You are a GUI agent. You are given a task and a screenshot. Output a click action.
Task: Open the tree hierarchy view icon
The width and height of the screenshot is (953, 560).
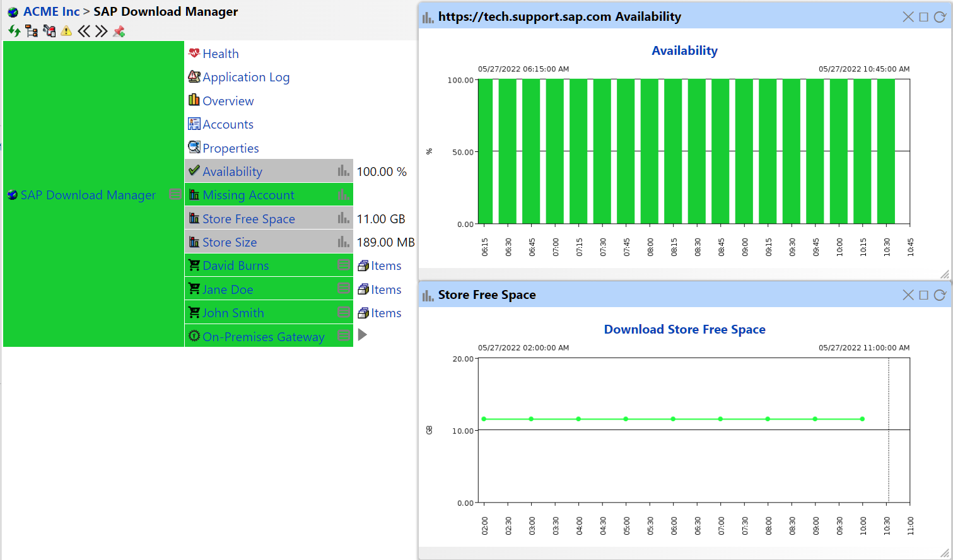[x=32, y=31]
